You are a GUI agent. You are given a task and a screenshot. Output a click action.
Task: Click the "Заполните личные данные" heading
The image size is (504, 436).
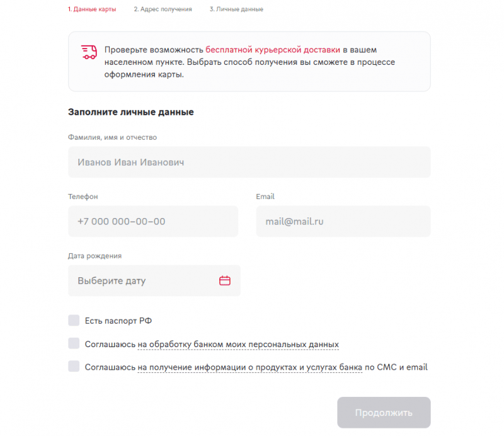pyautogui.click(x=130, y=112)
